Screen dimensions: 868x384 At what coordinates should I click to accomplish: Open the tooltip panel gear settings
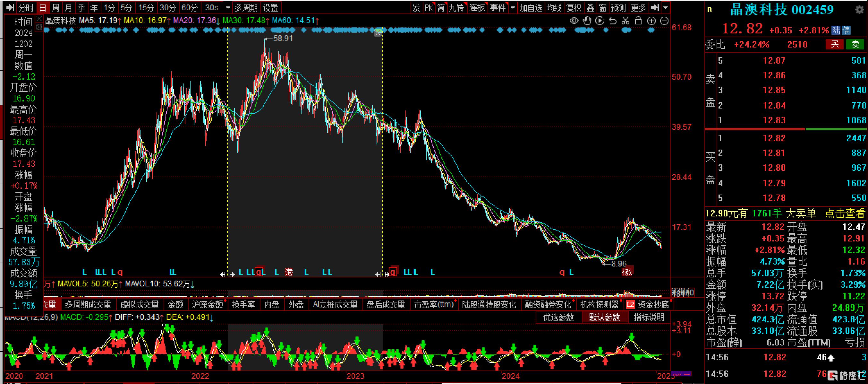[x=39, y=27]
